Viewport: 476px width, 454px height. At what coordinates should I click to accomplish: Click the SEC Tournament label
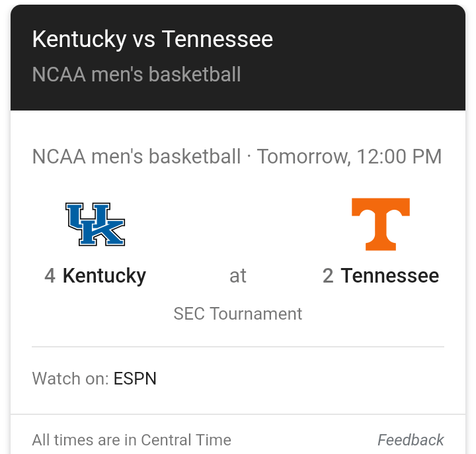(238, 313)
